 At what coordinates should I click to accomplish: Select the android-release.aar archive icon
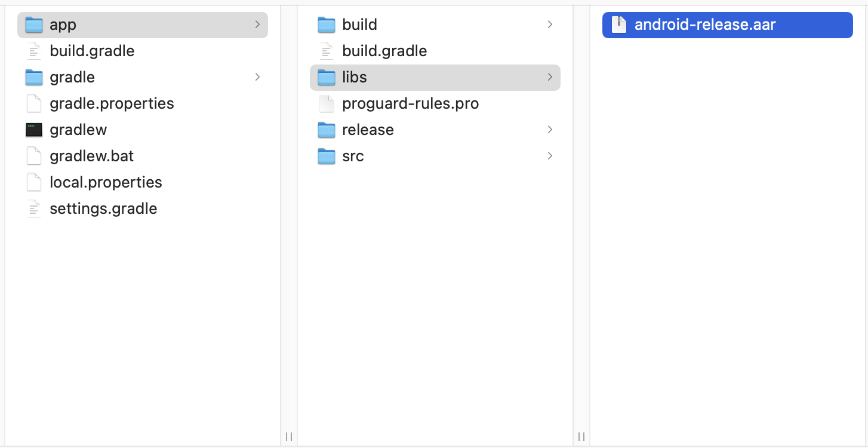(x=619, y=24)
